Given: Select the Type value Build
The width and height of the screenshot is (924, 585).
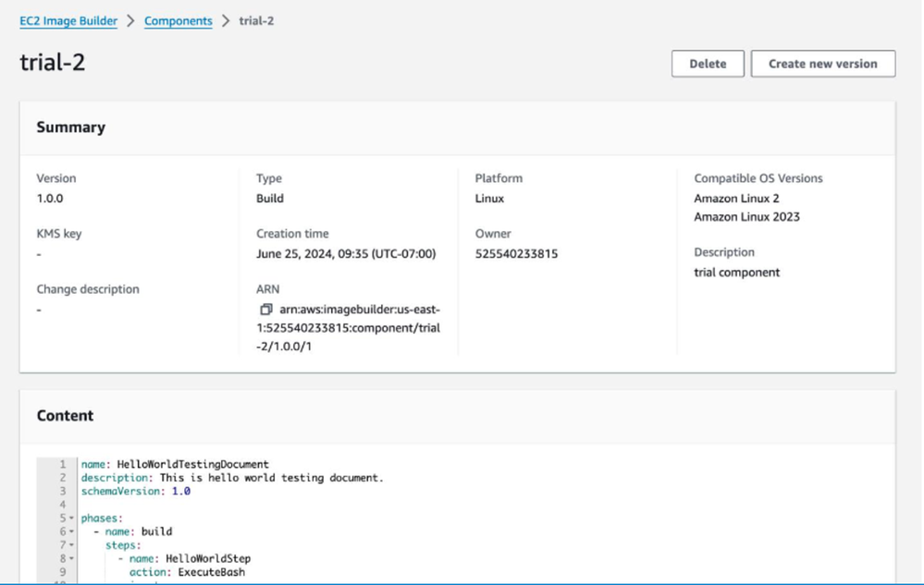Looking at the screenshot, I should 270,199.
